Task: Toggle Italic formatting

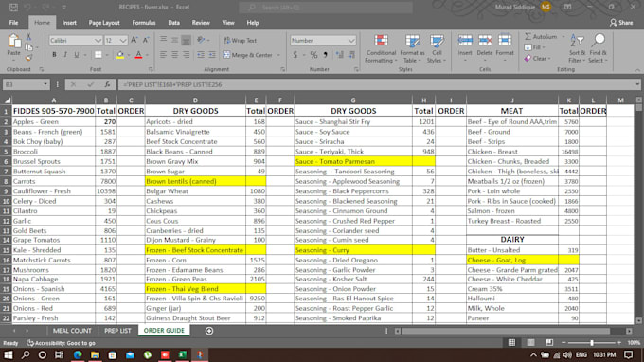Action: [65, 55]
